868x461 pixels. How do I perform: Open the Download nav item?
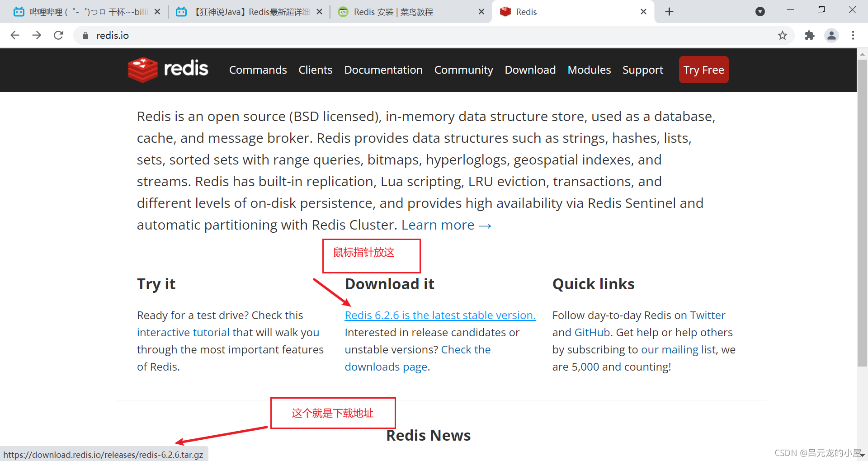tap(530, 70)
